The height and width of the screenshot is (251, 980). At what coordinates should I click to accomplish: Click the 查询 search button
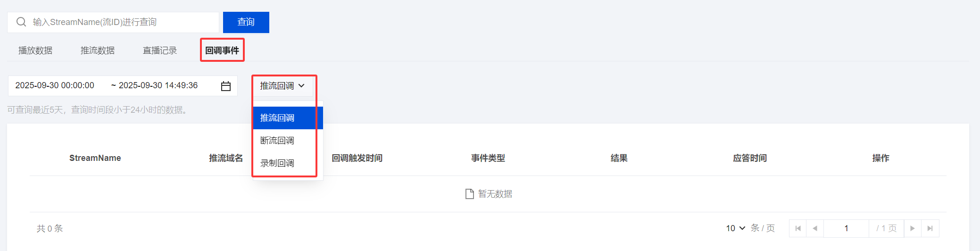pyautogui.click(x=246, y=22)
